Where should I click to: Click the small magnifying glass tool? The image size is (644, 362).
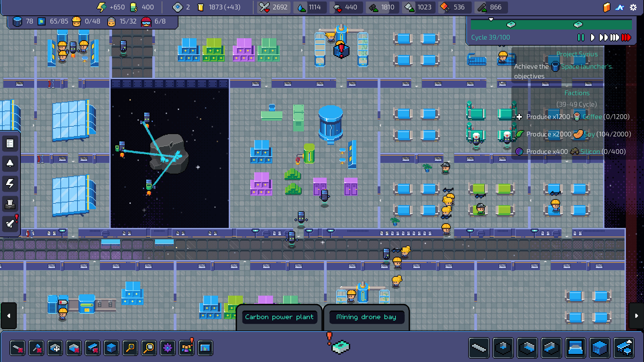(x=130, y=348)
